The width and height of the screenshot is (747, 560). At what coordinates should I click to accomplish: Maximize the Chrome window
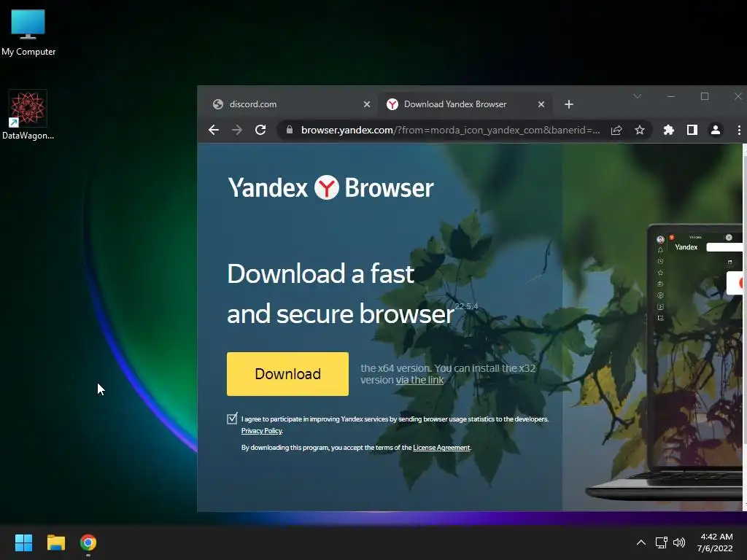pyautogui.click(x=705, y=97)
